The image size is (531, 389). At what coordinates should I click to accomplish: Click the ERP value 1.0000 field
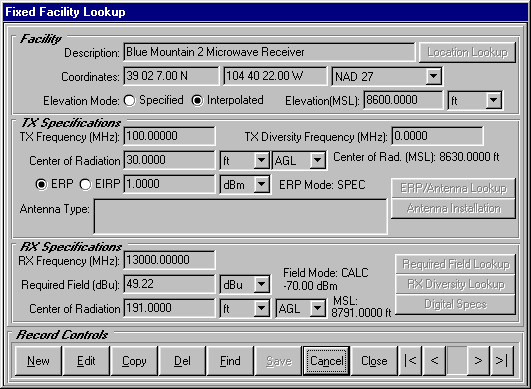pos(169,184)
